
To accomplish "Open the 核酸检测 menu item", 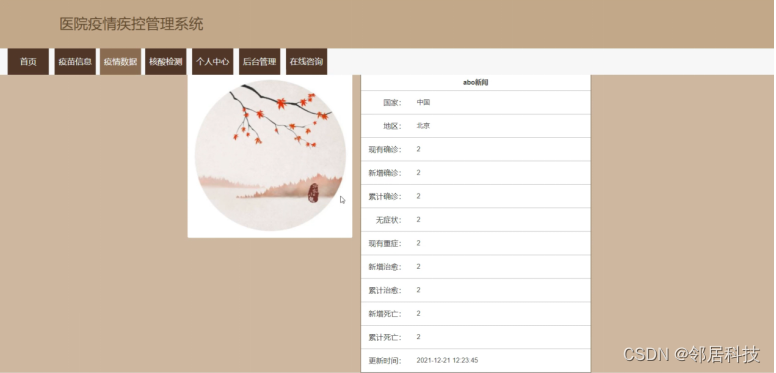I will tap(166, 62).
